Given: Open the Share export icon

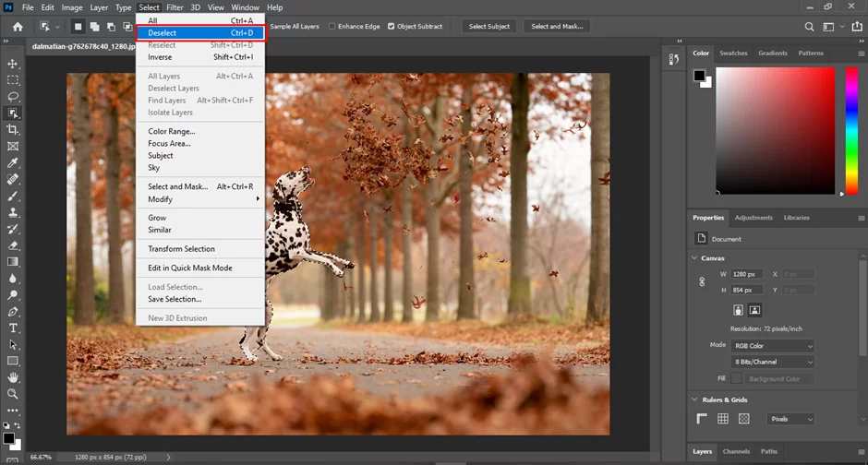Looking at the screenshot, I should pyautogui.click(x=857, y=27).
